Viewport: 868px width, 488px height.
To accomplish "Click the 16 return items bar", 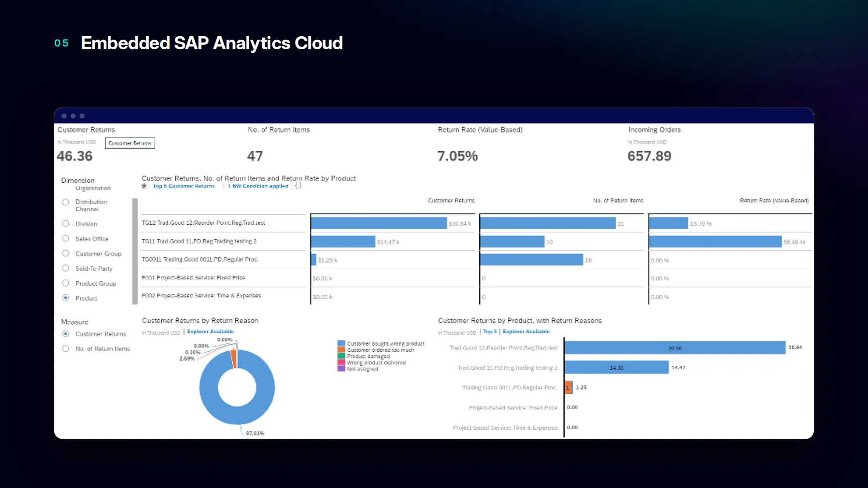I will click(531, 260).
